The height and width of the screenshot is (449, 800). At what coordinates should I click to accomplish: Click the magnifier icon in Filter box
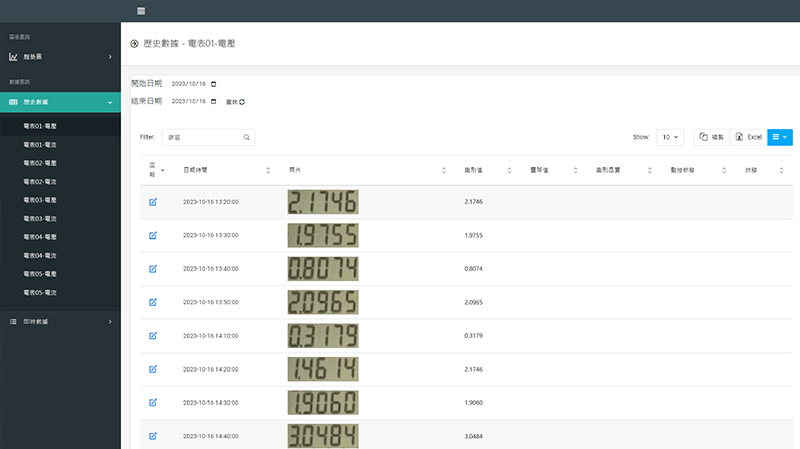[246, 137]
